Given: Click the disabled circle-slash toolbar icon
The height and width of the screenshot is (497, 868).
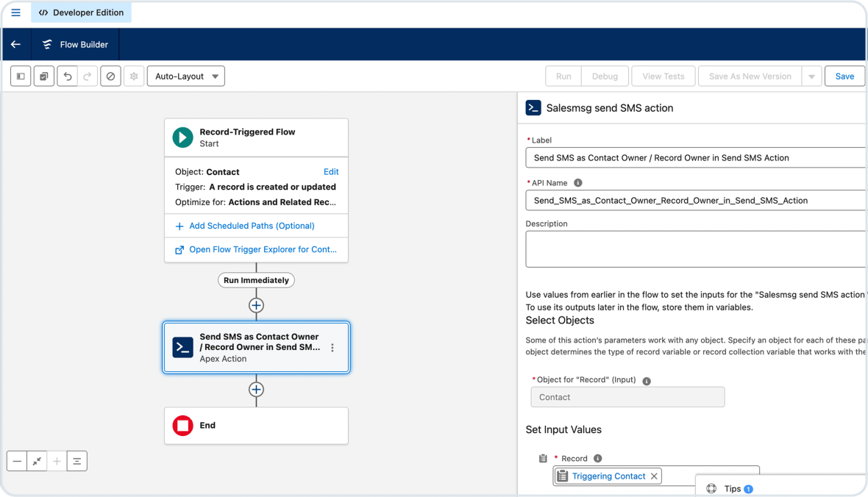Looking at the screenshot, I should (x=111, y=76).
